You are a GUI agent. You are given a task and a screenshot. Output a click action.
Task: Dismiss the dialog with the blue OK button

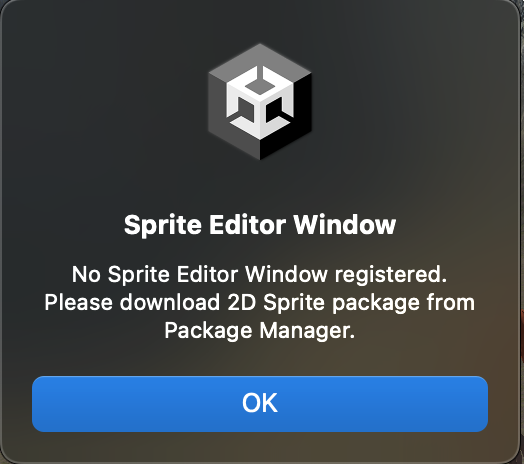click(260, 404)
